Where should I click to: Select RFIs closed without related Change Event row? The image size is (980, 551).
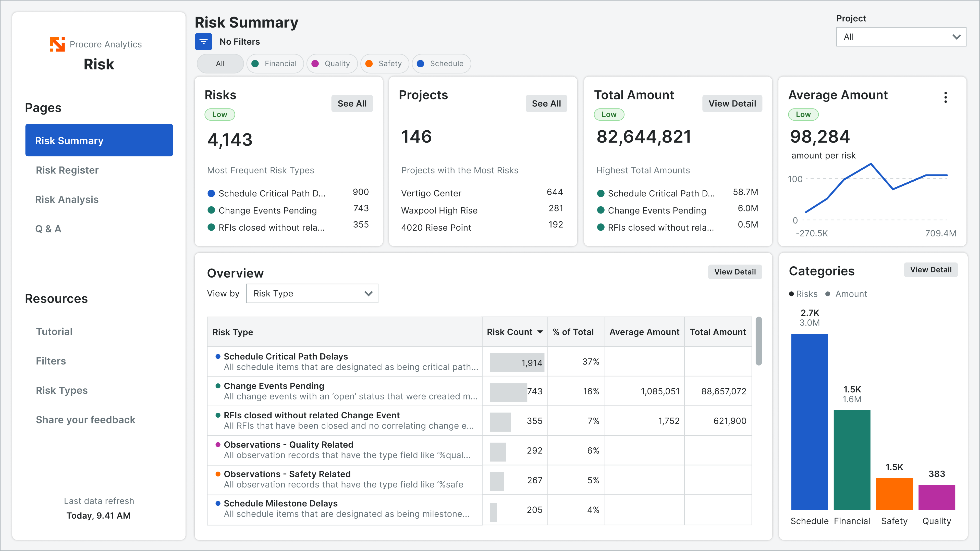point(479,421)
